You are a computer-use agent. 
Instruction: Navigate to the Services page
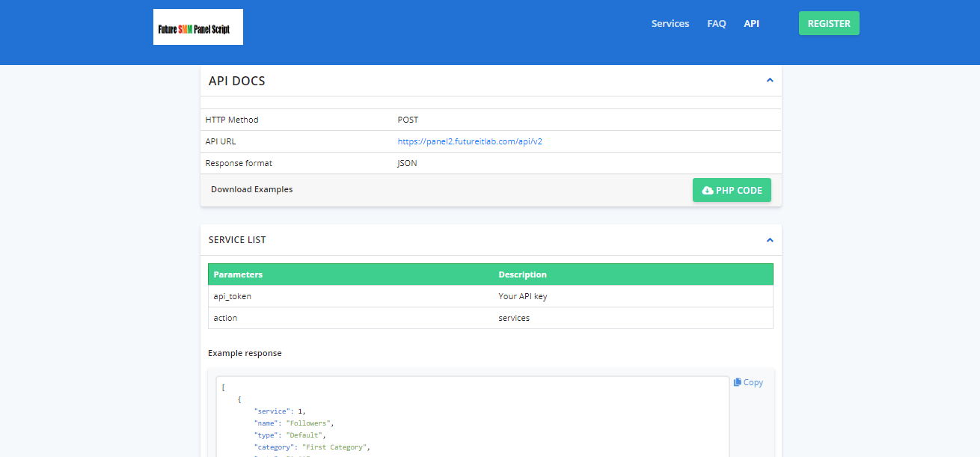670,23
